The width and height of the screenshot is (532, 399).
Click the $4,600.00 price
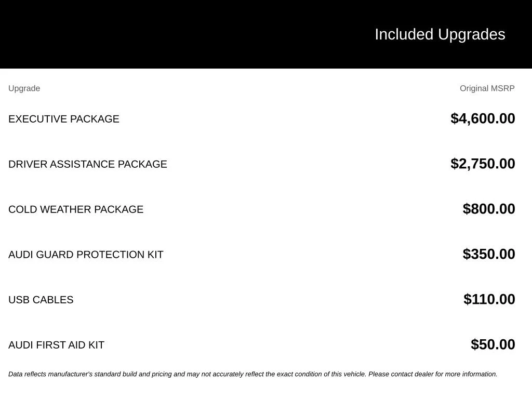pos(483,118)
